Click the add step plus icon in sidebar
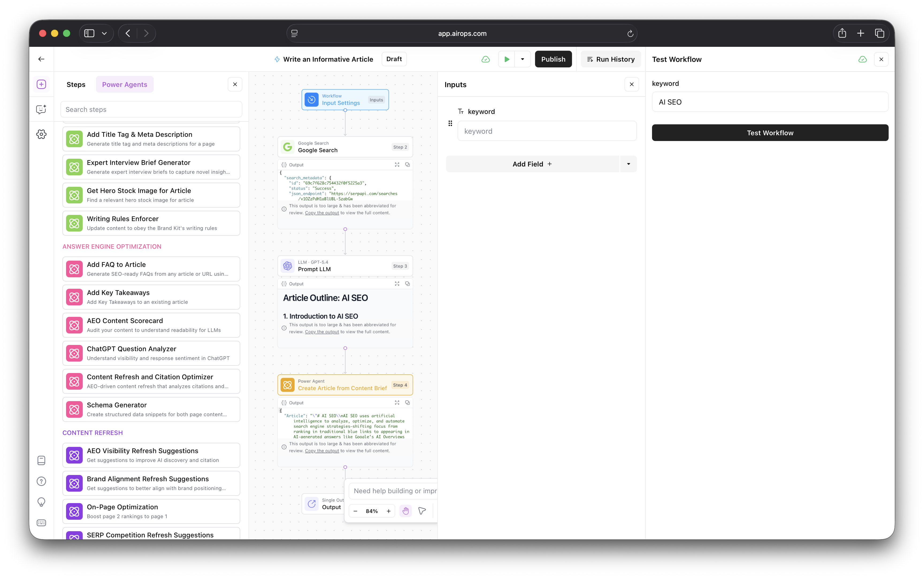This screenshot has width=924, height=578. click(x=41, y=85)
